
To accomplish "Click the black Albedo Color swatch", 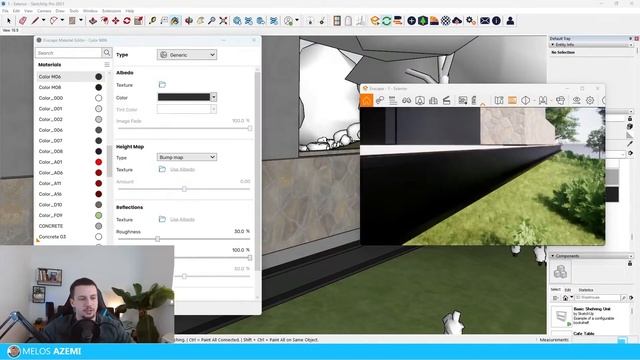I will [x=184, y=97].
